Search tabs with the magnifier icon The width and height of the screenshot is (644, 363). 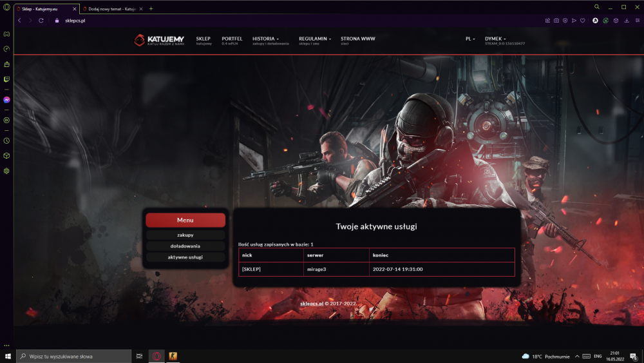click(597, 7)
